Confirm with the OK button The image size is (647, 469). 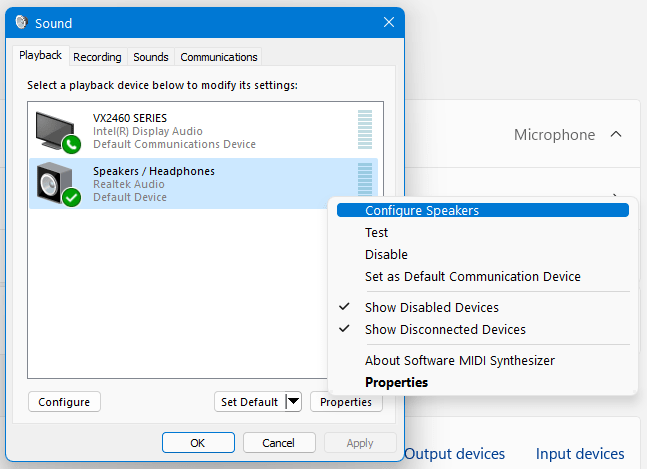tap(198, 443)
